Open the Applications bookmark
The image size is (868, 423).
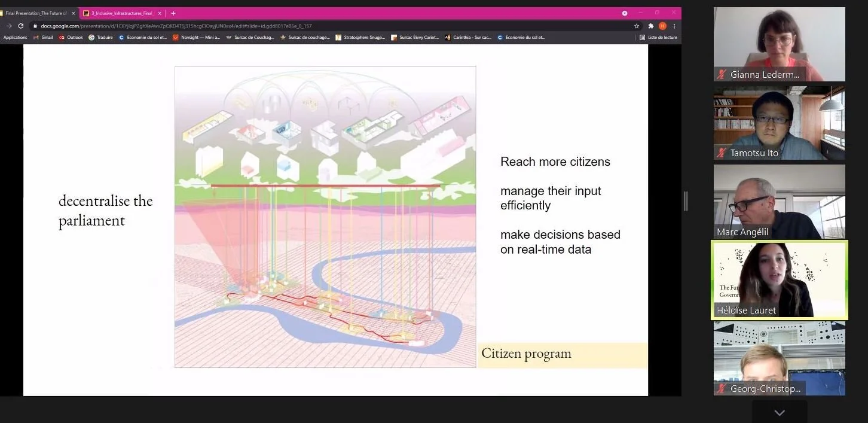(x=15, y=37)
